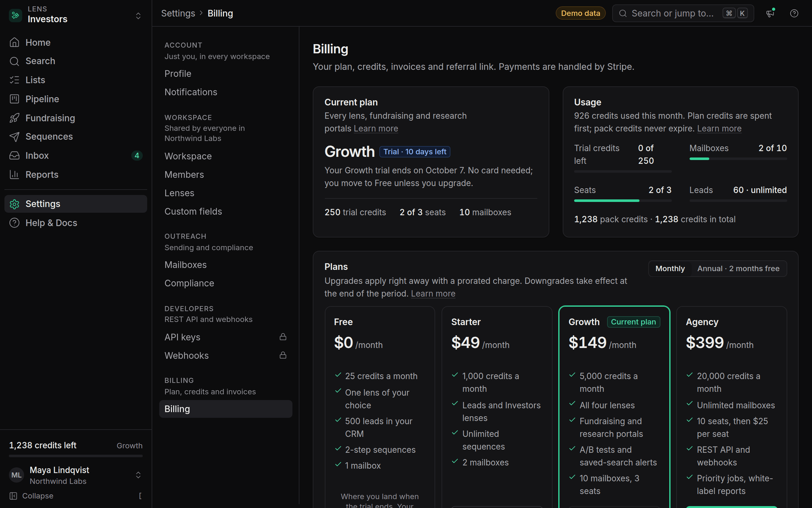The width and height of the screenshot is (812, 508).
Task: Click the 250 trial credits text
Action: point(355,212)
